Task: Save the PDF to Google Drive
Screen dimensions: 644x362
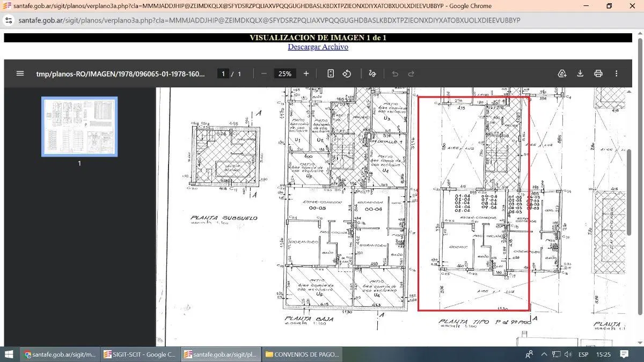Action: tap(562, 73)
